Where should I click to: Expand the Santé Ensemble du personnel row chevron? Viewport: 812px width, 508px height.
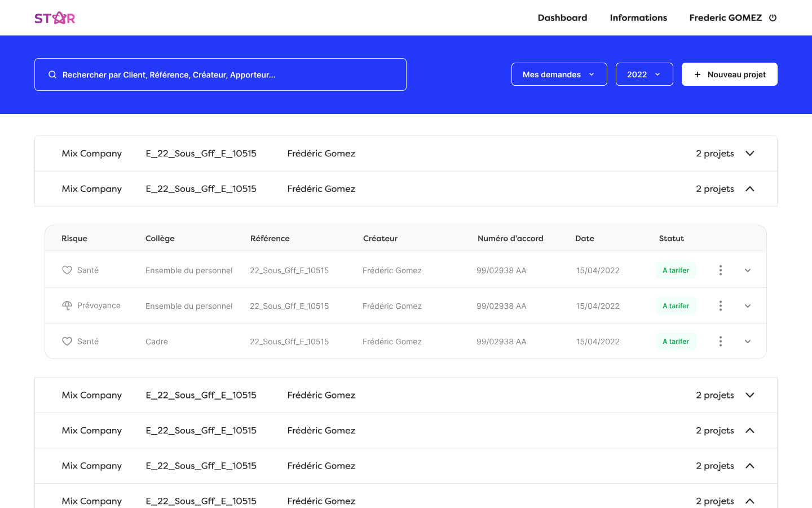coord(748,270)
